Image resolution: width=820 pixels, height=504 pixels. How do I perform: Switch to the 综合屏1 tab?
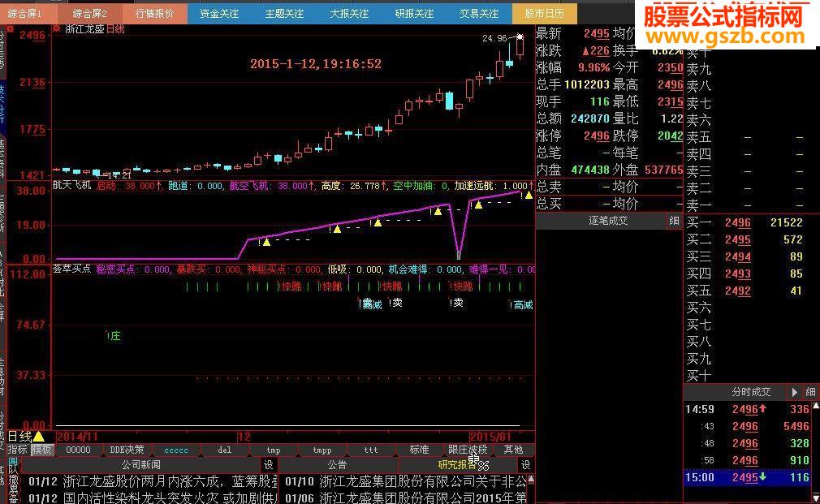25,13
